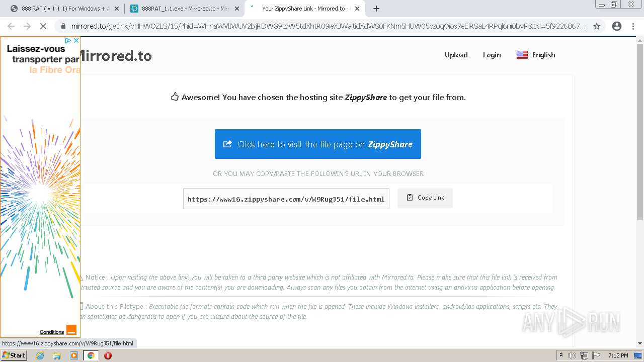Click the share arrow icon on blue button

point(227,144)
